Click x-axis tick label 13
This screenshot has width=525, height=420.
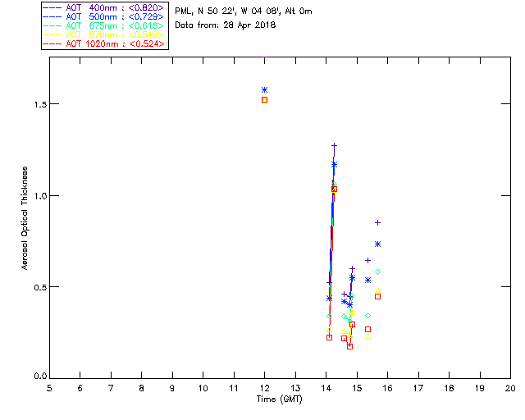(x=295, y=388)
